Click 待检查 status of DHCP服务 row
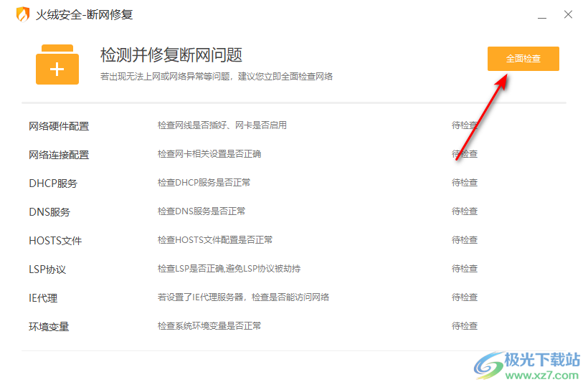588x387 pixels. (x=464, y=183)
